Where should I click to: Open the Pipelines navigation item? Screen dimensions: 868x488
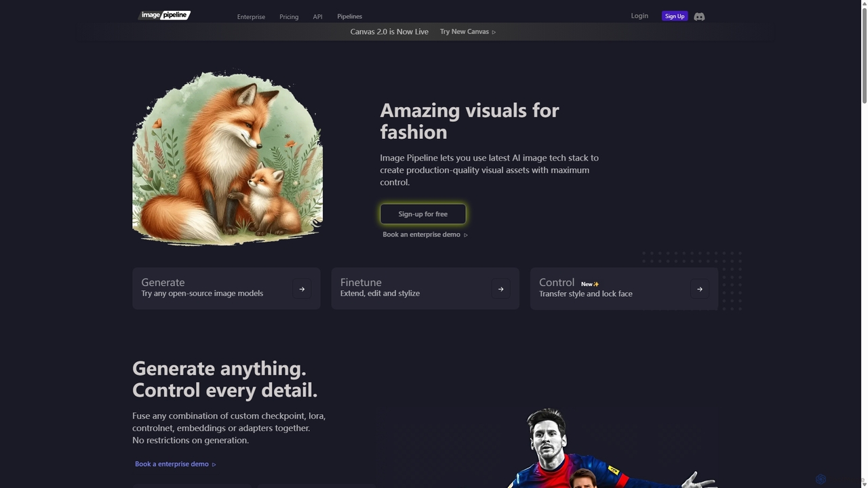349,16
